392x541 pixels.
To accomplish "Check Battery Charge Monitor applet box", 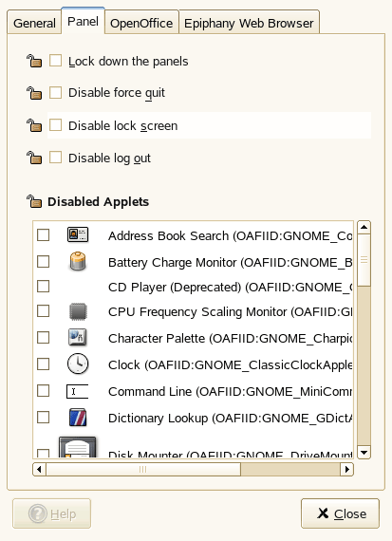I will coord(43,262).
